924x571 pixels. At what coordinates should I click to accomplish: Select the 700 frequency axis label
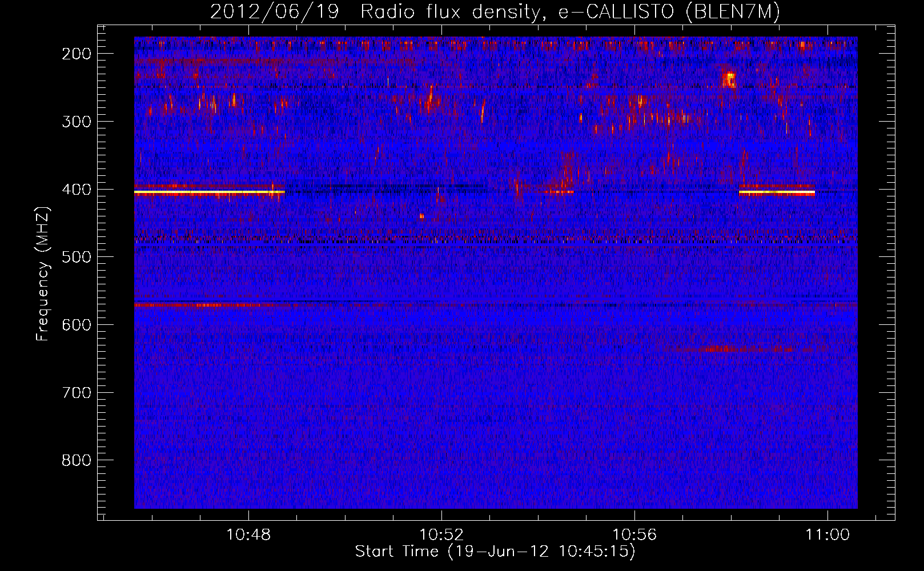coord(76,393)
